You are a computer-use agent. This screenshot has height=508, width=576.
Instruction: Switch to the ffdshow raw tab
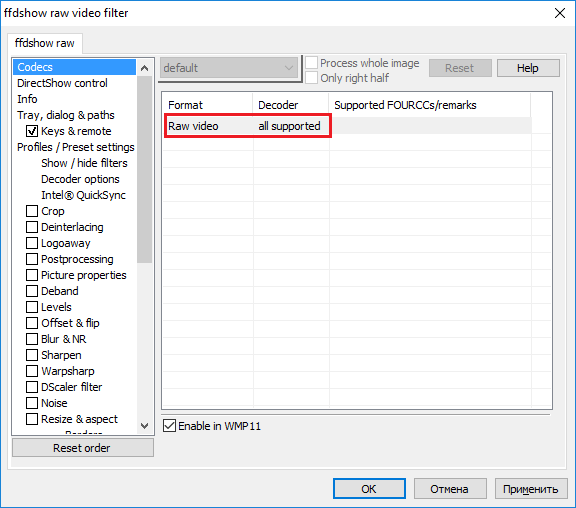click(44, 43)
